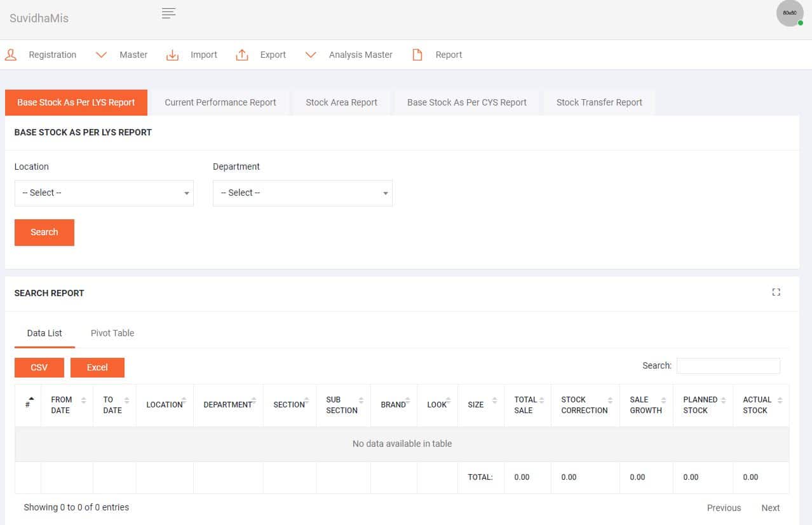Viewport: 812px width, 525px height.
Task: Open the Department dropdown
Action: pyautogui.click(x=302, y=193)
